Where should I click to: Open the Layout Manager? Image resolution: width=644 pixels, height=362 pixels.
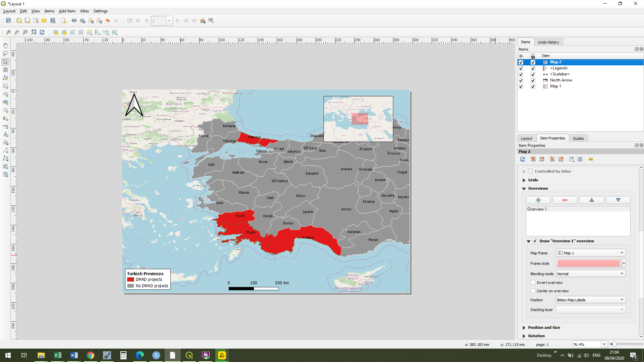coord(35,20)
